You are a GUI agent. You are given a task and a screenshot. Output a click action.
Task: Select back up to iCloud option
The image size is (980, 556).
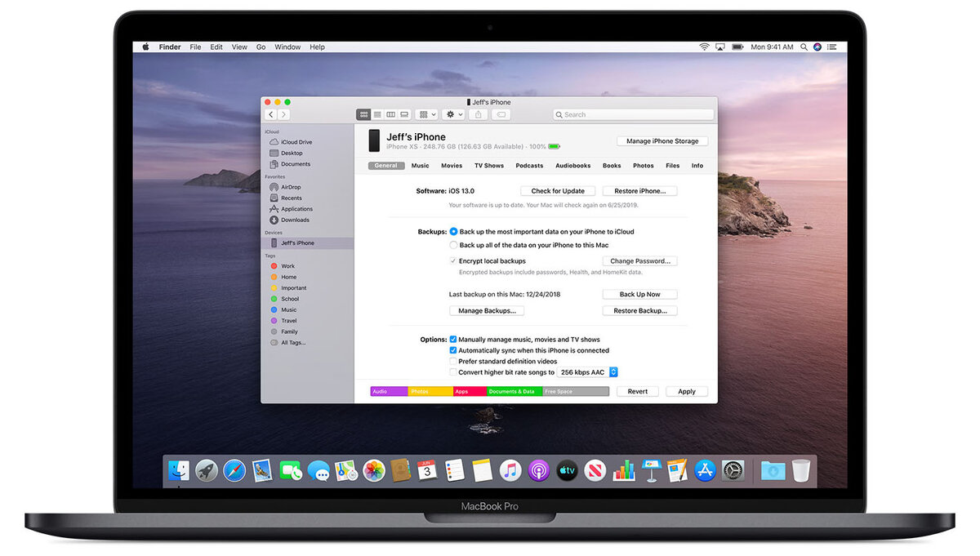pos(454,232)
